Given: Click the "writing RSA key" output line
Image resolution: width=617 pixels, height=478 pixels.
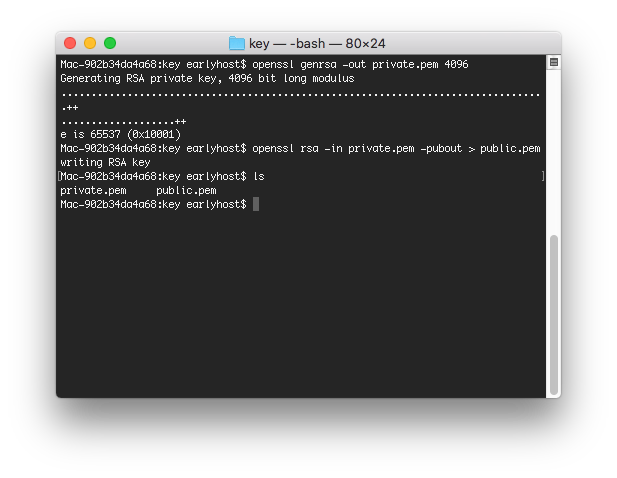Looking at the screenshot, I should (105, 162).
